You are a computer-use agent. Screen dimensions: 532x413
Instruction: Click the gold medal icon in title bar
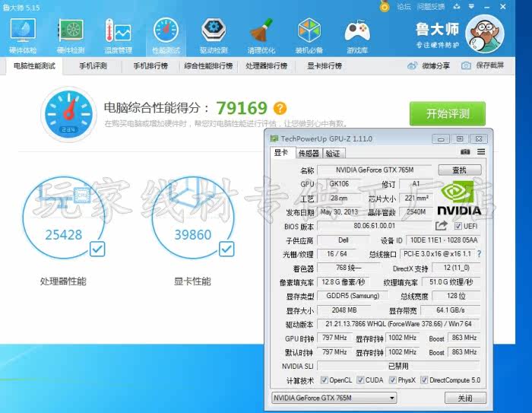[385, 6]
